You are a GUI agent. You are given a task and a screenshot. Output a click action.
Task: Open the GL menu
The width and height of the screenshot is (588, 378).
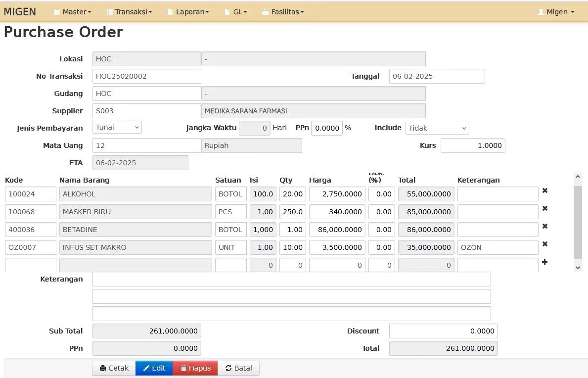236,11
